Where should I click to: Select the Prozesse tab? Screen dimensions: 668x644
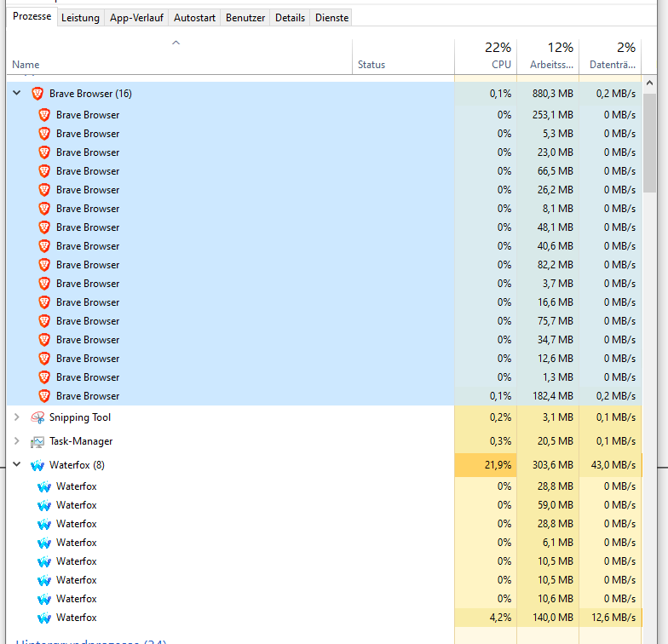click(32, 17)
